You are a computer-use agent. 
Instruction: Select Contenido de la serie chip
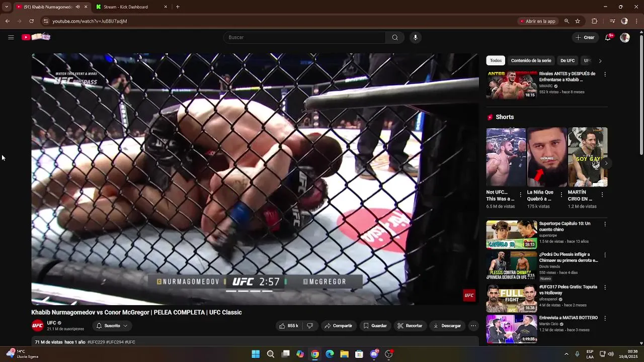[531, 60]
